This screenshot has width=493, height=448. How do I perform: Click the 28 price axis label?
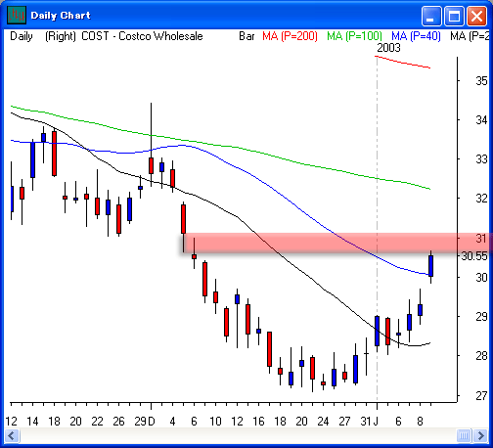[481, 356]
